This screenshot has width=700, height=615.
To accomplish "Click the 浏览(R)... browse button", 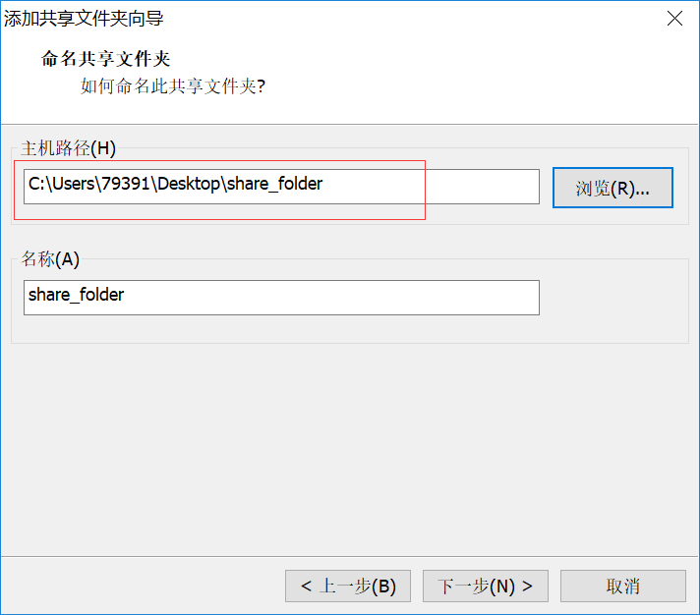I will point(612,188).
